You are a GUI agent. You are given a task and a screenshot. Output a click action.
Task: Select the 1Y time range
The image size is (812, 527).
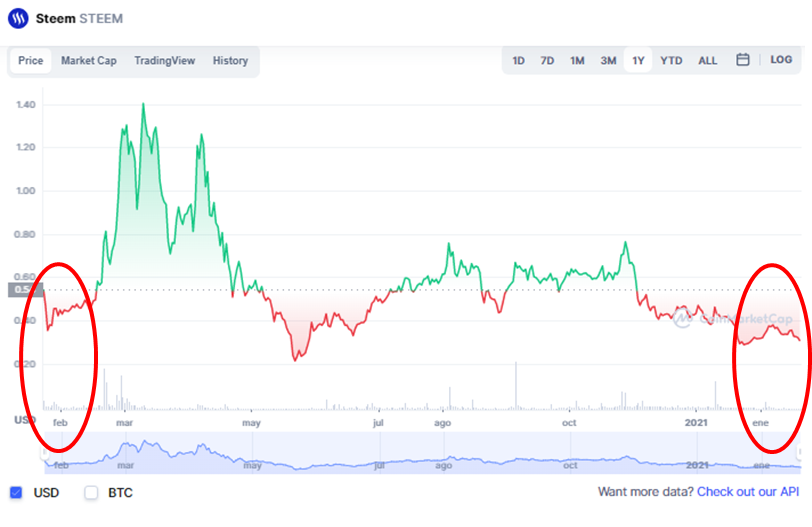(638, 61)
